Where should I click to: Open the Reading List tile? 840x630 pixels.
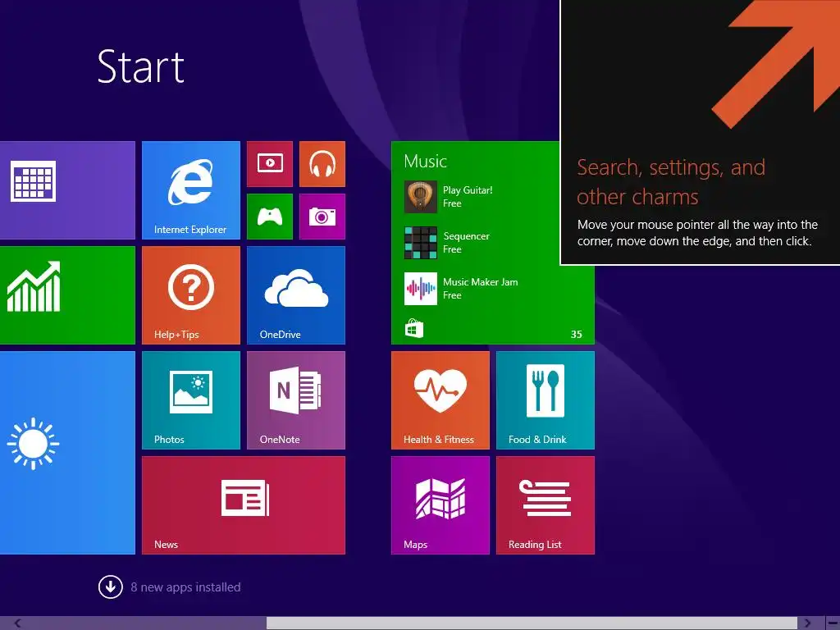click(546, 505)
